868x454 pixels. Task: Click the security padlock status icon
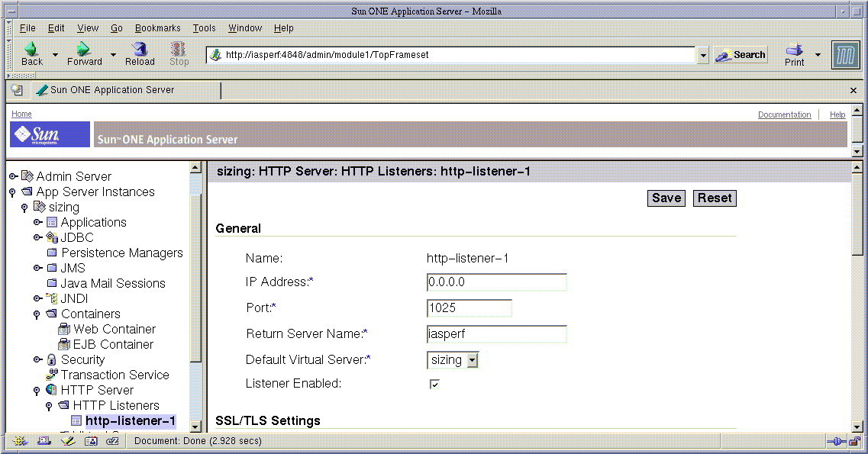[855, 441]
